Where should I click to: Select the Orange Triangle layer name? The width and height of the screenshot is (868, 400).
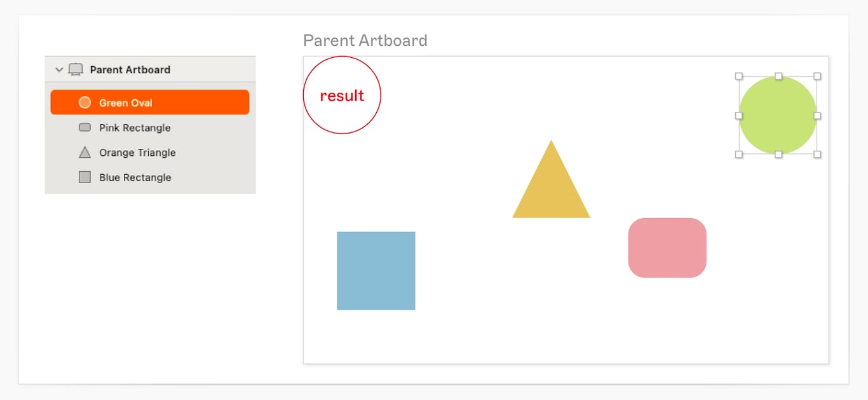[137, 153]
